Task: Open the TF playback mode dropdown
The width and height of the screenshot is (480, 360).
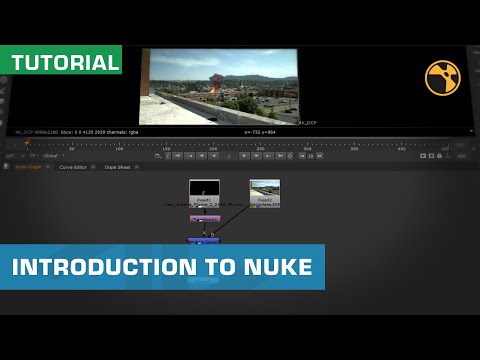Action: [34, 156]
